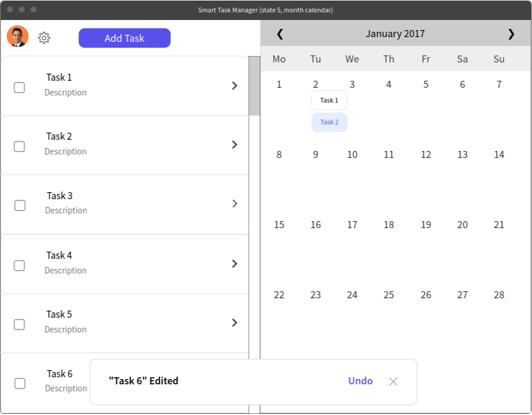Select January 15 in calendar
Viewport: 532px width, 415px height.
tap(279, 225)
